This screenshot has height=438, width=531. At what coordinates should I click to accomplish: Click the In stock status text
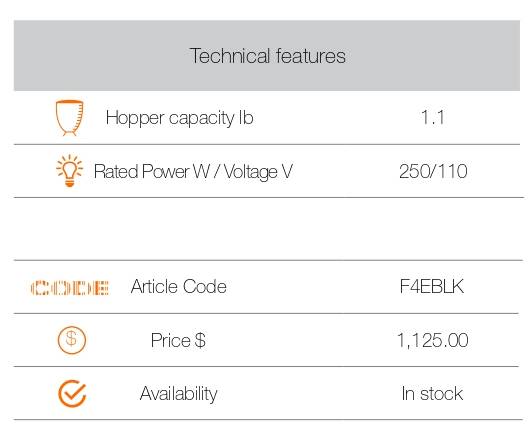click(x=432, y=394)
